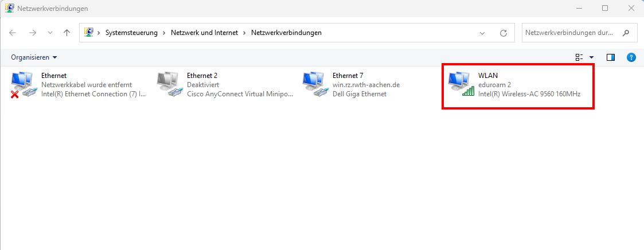Go forward with the right arrow button
The width and height of the screenshot is (644, 250).
click(x=33, y=33)
